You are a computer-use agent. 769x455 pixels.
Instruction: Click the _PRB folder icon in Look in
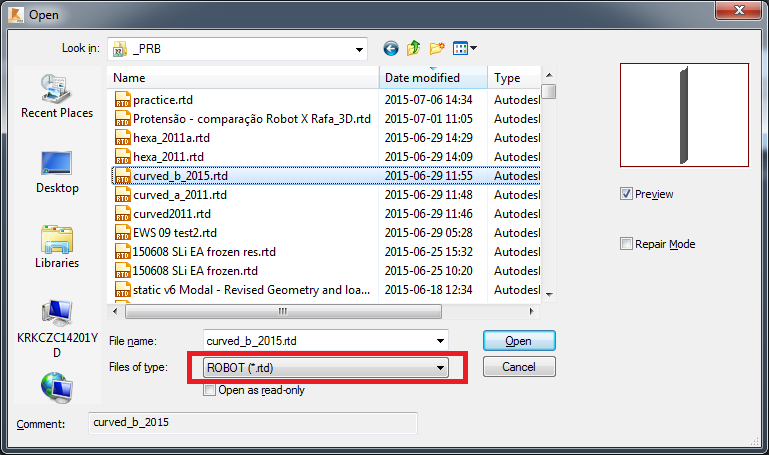click(120, 49)
